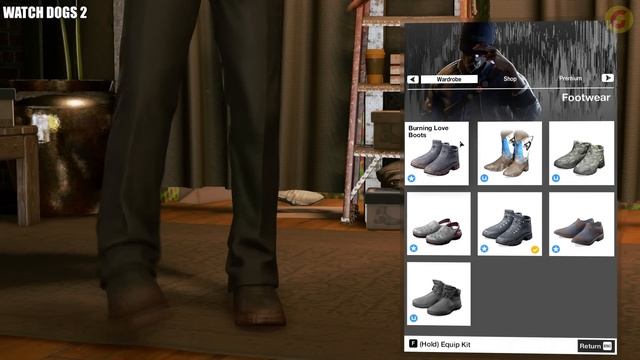Click star badge on clog sandals tile
The height and width of the screenshot is (360, 640).
coord(413,248)
